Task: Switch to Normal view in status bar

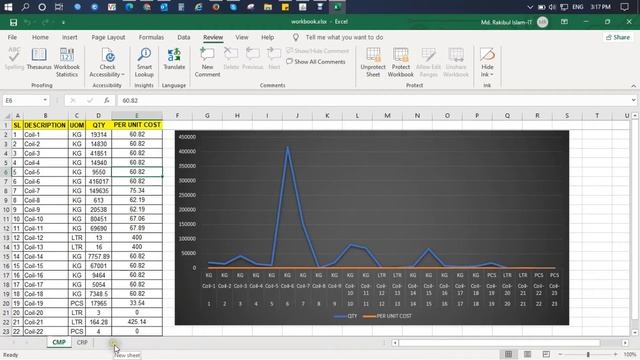Action: pos(508,354)
